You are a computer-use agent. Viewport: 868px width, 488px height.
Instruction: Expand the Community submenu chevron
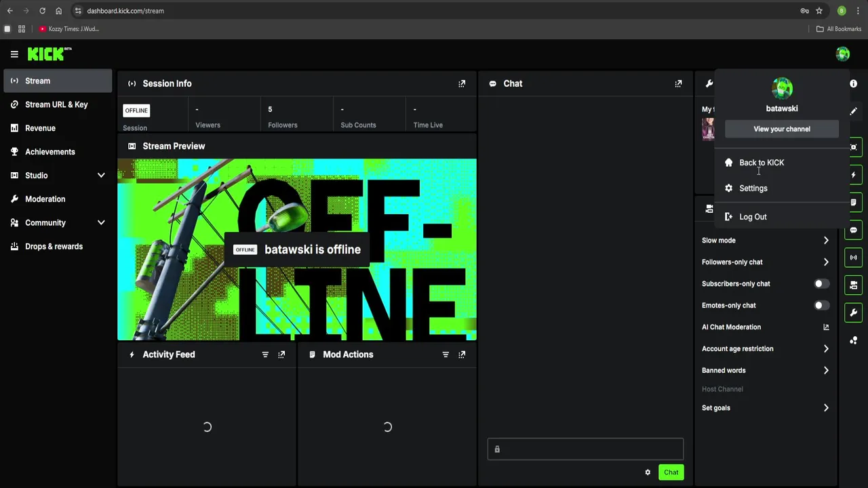point(101,223)
